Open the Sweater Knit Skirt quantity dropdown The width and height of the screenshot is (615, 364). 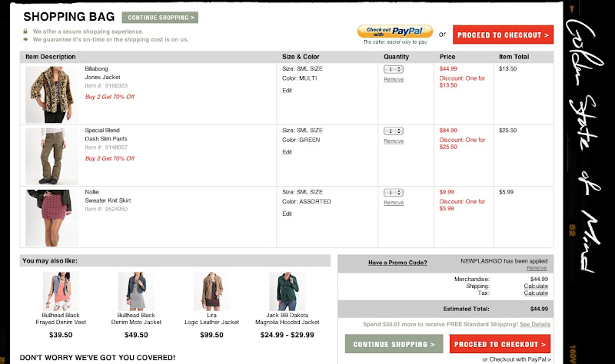pos(394,193)
